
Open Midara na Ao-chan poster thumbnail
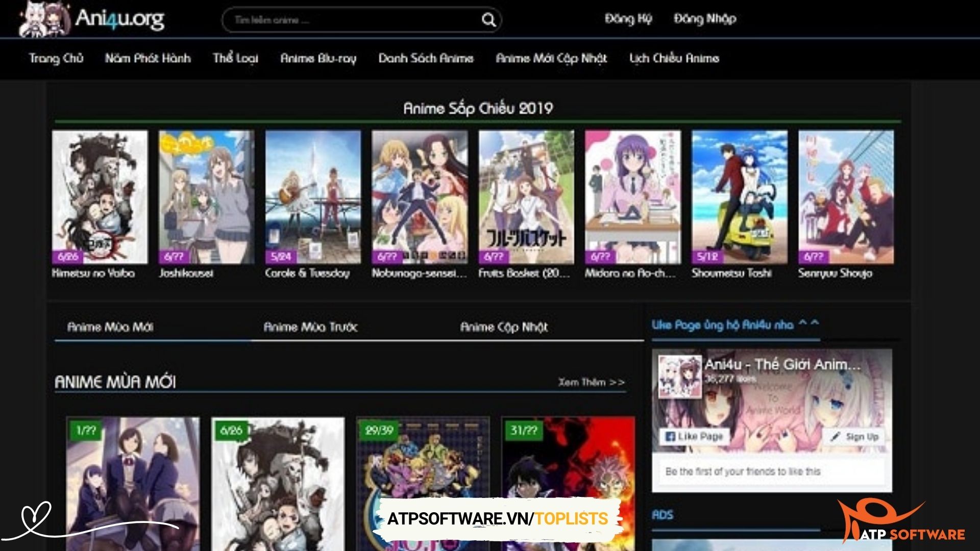pos(633,197)
